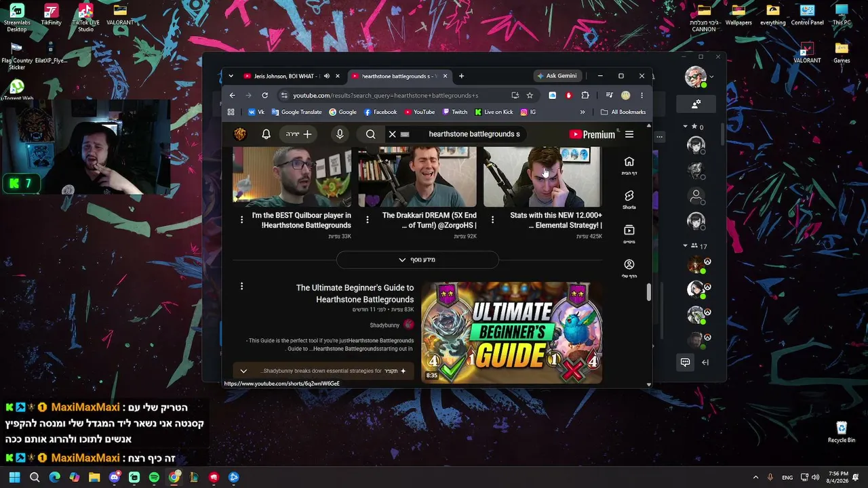Viewport: 868px width, 488px height.
Task: Run the YouTube search with magnifier
Action: click(370, 134)
